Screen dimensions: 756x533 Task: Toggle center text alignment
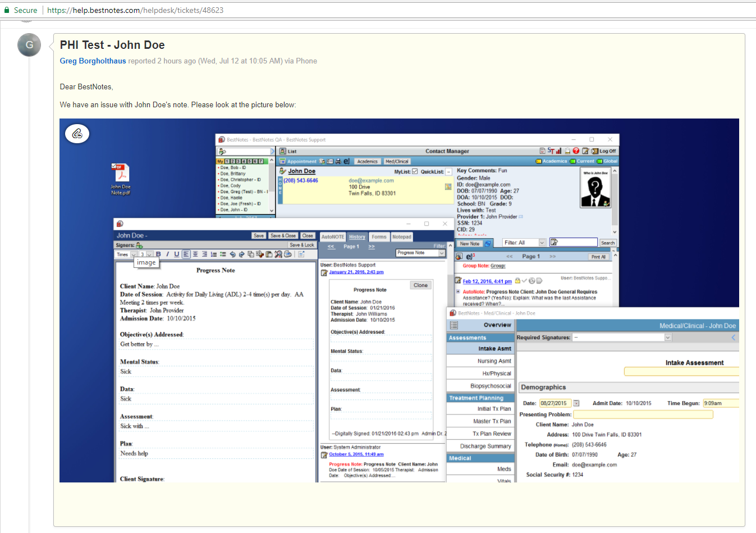point(195,254)
